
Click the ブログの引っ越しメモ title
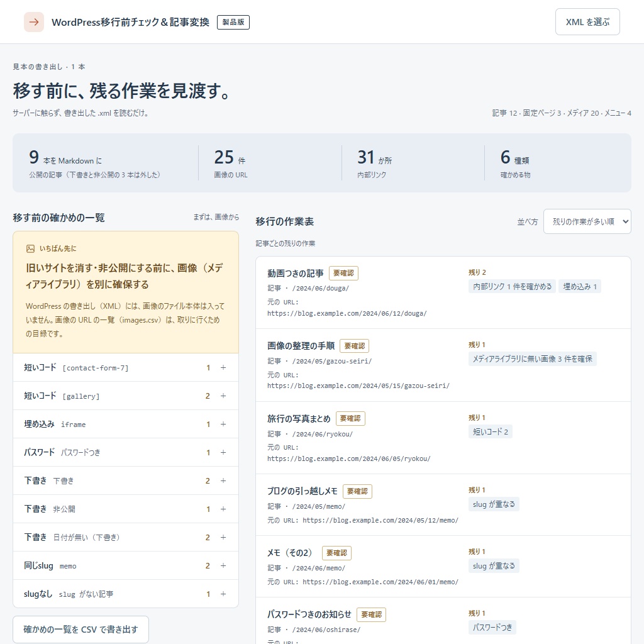[303, 491]
